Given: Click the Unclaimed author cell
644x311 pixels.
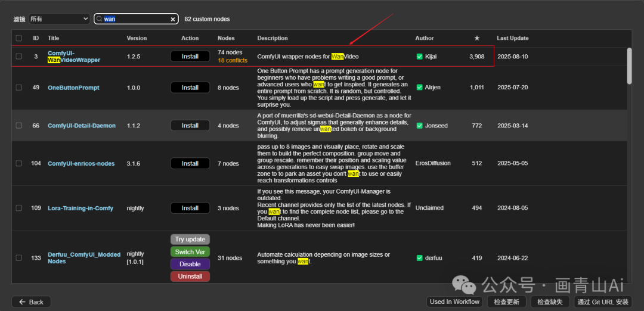Looking at the screenshot, I should point(429,208).
